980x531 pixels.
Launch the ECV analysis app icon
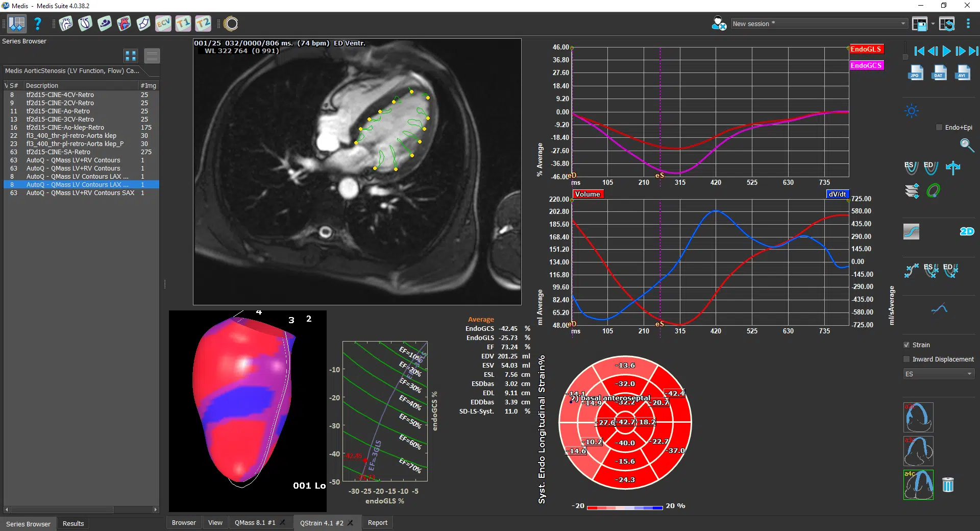(x=163, y=23)
